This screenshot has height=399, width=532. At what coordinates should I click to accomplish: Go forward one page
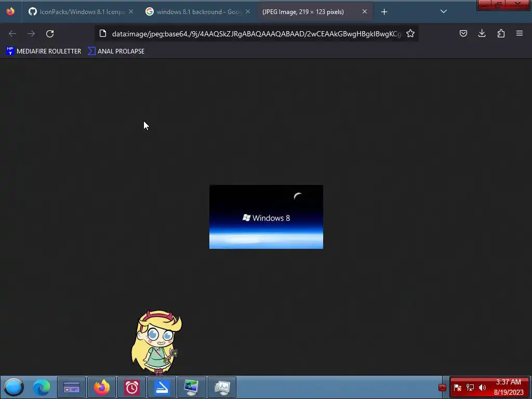tap(31, 34)
